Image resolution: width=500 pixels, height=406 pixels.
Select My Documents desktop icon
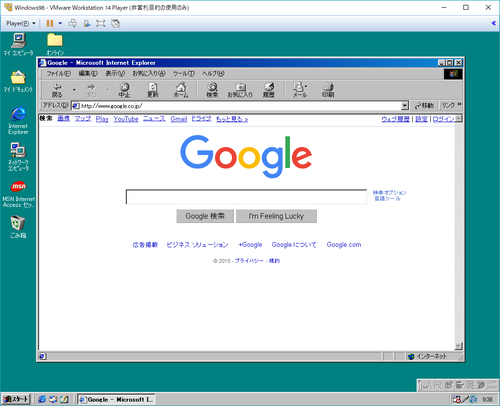tap(18, 82)
